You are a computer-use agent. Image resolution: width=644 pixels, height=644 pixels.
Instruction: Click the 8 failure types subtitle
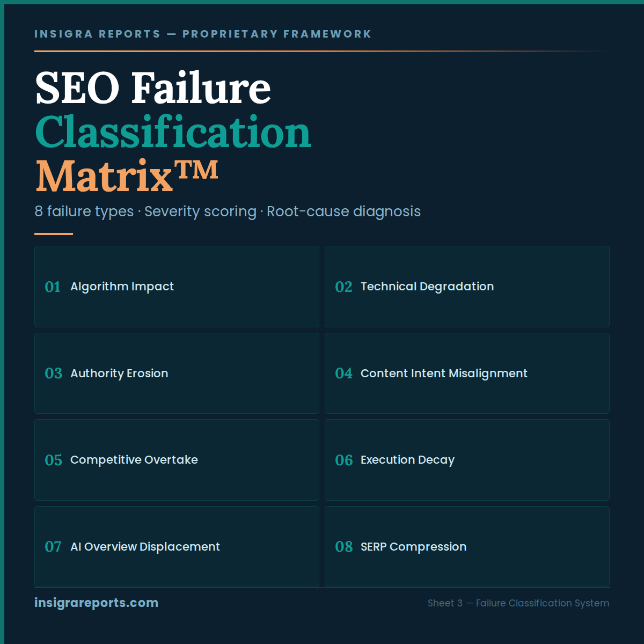[228, 211]
